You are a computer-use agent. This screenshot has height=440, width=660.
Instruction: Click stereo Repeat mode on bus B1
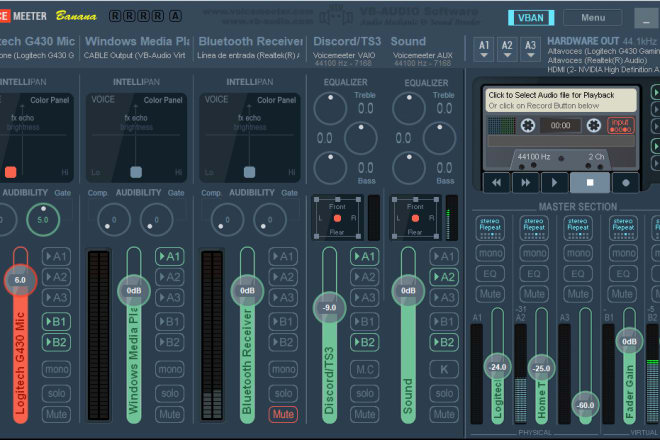pos(623,228)
